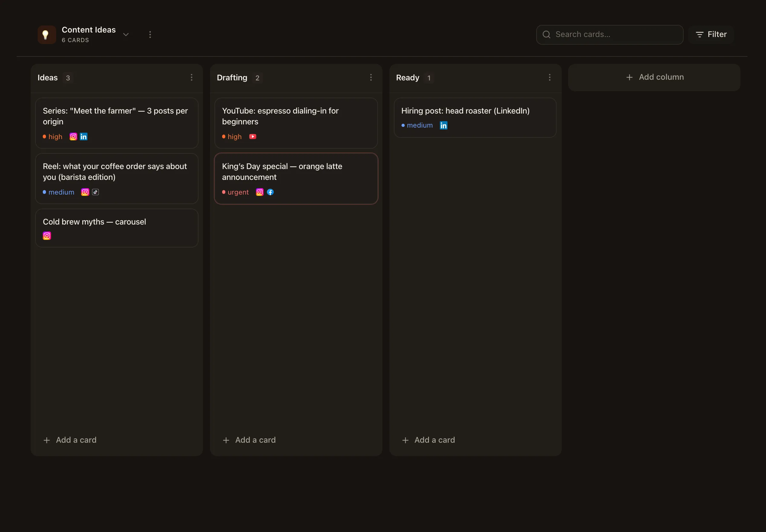This screenshot has height=532, width=766.
Task: Click TikTok icon on Reel coffee order card
Action: pyautogui.click(x=95, y=192)
